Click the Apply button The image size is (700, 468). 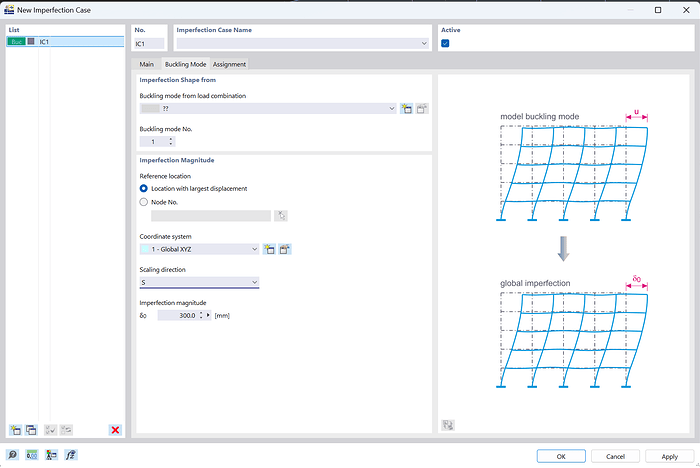point(670,456)
